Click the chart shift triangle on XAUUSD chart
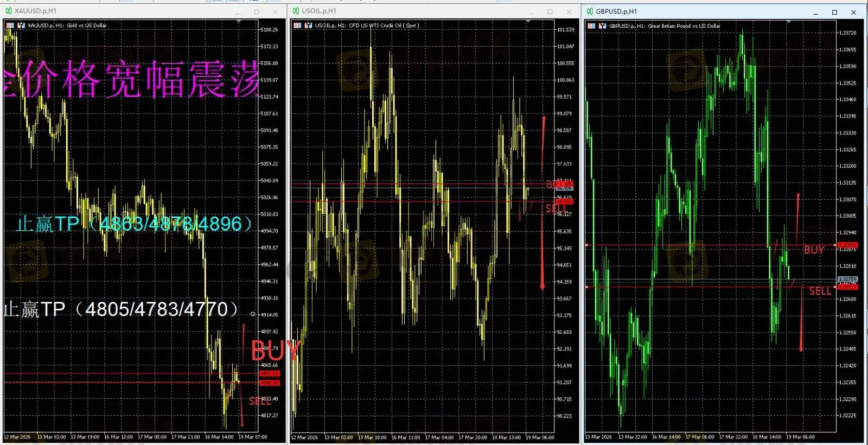 (239, 22)
